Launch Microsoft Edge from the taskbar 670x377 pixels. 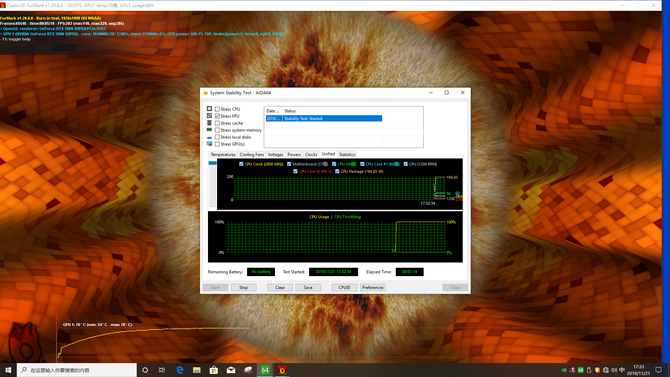pyautogui.click(x=179, y=370)
